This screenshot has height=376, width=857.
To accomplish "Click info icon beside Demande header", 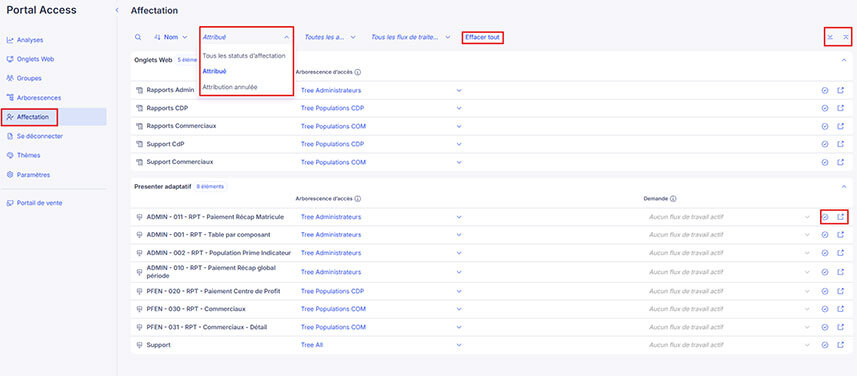I will (x=673, y=199).
